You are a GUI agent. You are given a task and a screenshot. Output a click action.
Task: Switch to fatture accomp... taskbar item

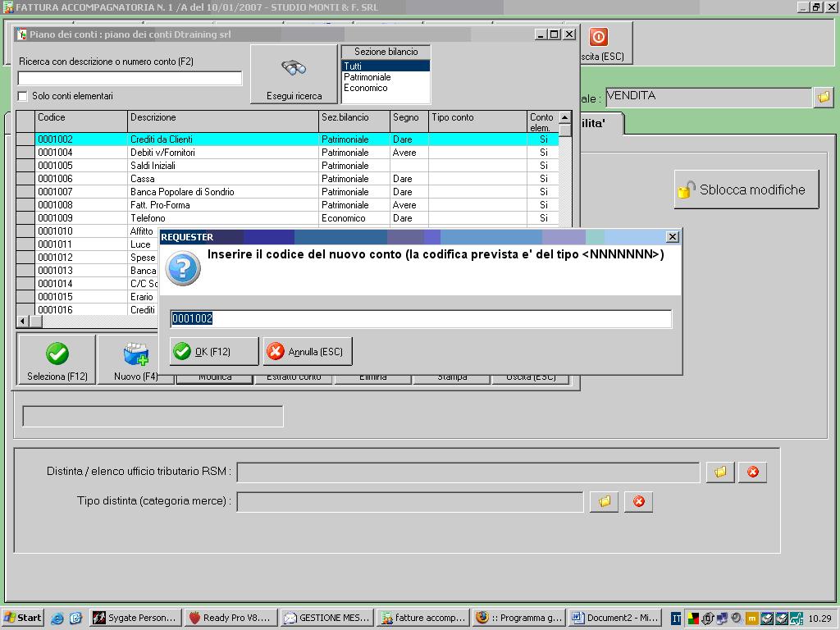(x=422, y=618)
